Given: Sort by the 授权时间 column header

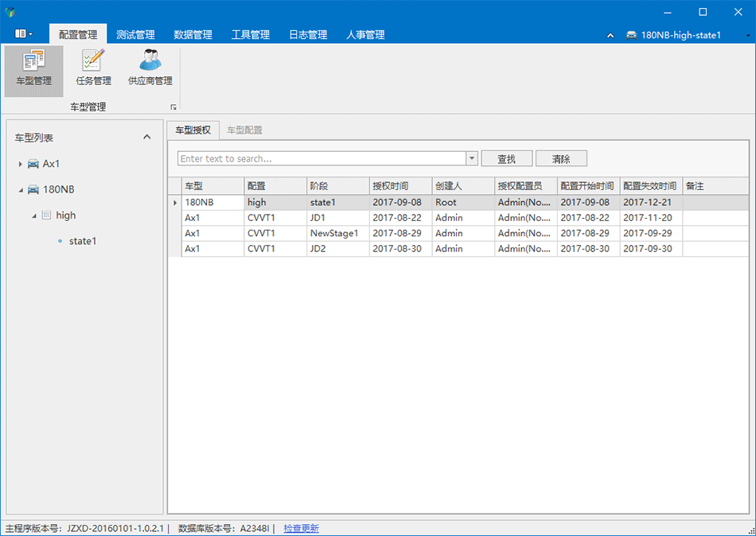Looking at the screenshot, I should (x=400, y=186).
